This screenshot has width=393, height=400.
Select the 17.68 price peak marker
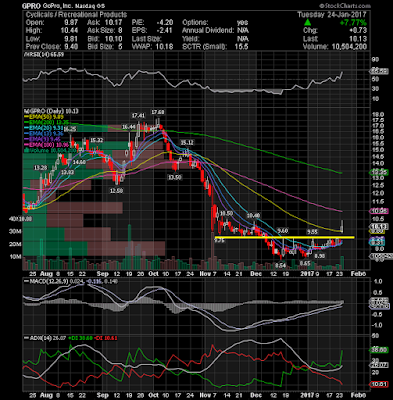[x=158, y=112]
